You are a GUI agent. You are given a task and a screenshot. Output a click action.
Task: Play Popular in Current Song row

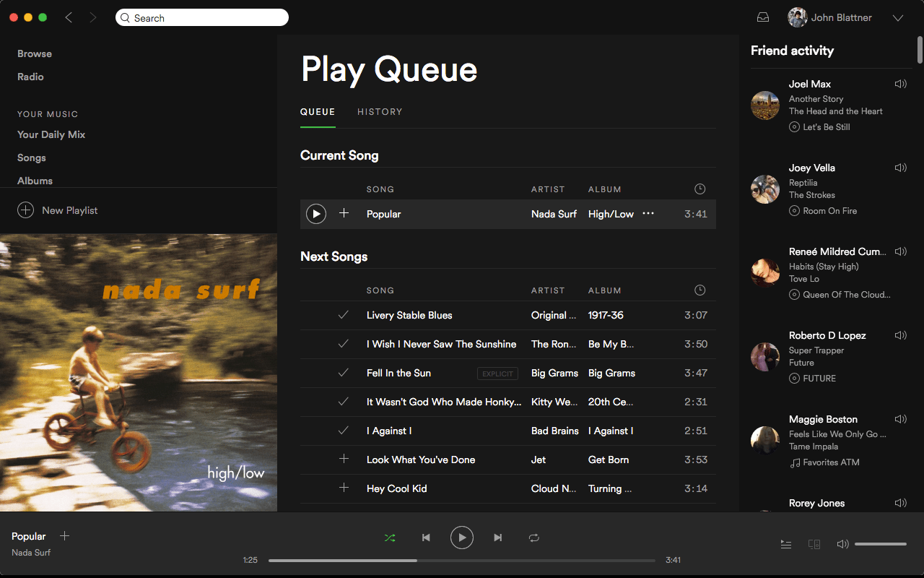click(316, 214)
